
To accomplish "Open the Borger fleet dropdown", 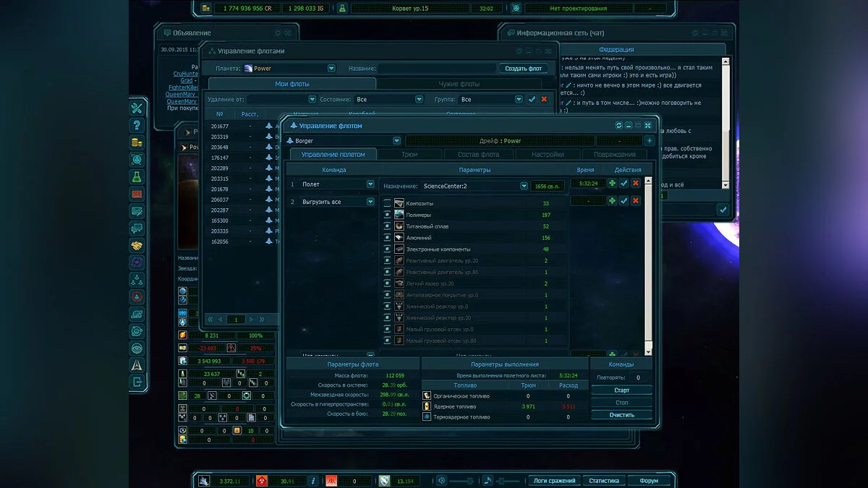I will 396,141.
